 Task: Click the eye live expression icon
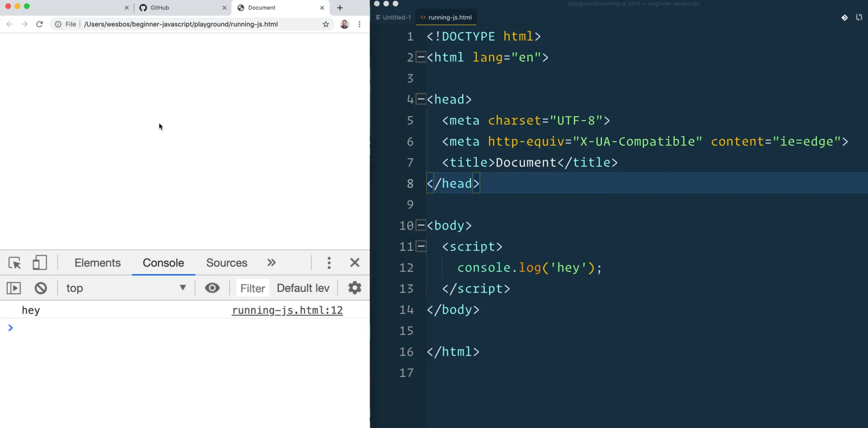coord(212,288)
